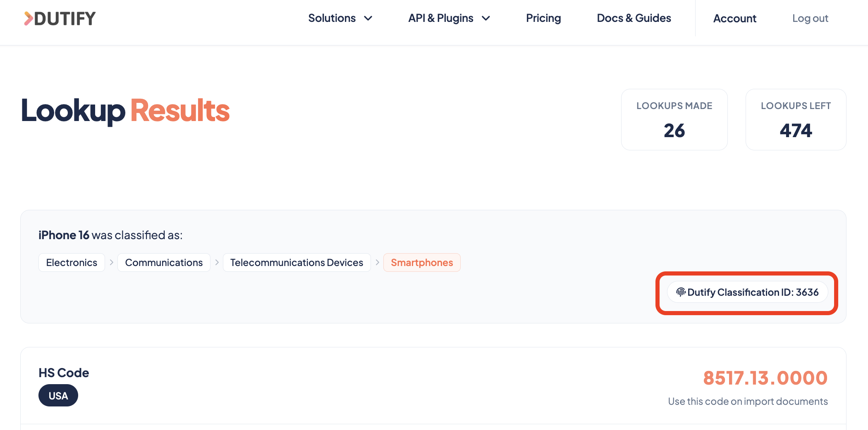Click the LOOKUPS MADE label

tap(674, 106)
